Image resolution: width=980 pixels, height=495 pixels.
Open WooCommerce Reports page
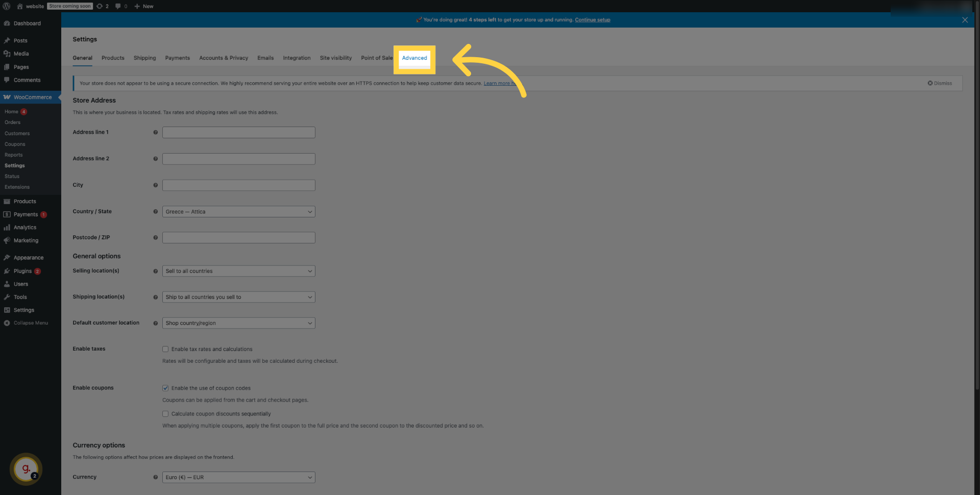[x=14, y=155]
